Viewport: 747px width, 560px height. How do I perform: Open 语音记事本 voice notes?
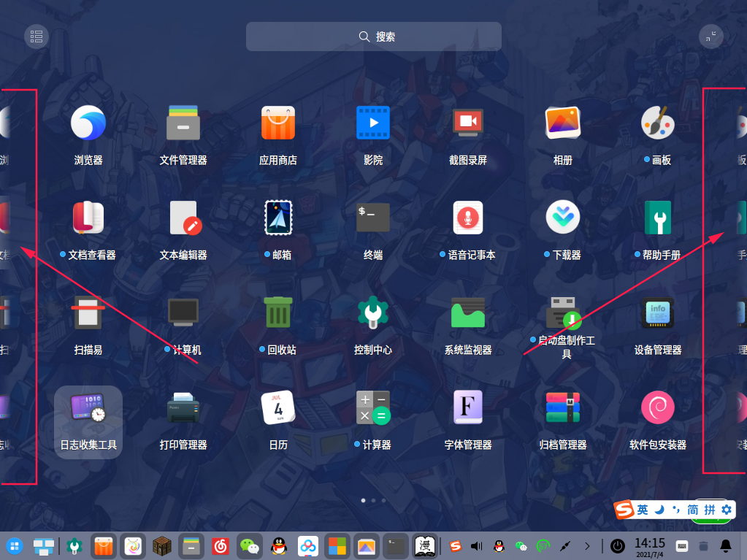tap(468, 218)
